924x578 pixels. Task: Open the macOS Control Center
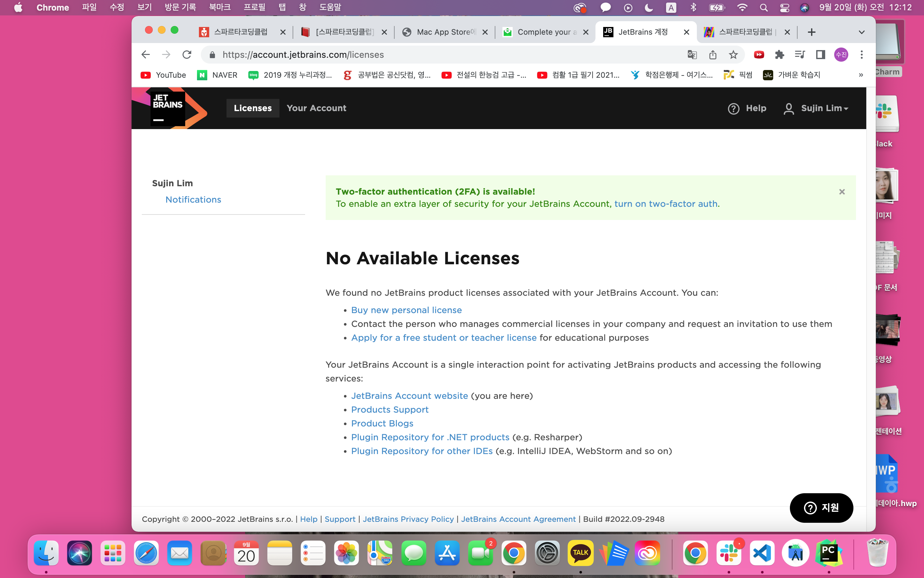tap(784, 8)
